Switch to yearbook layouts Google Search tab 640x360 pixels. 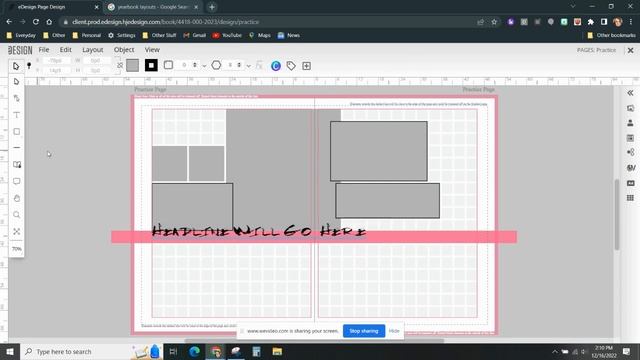point(152,7)
